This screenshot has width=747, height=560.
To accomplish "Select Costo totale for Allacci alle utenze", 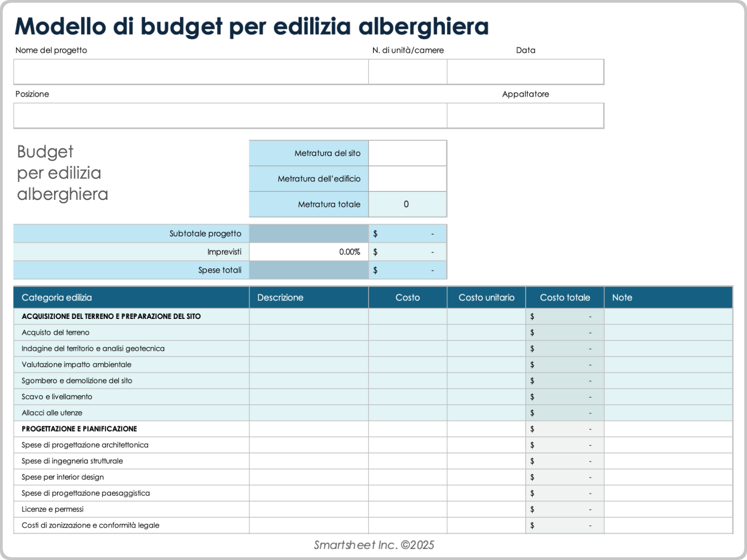I will tap(565, 413).
